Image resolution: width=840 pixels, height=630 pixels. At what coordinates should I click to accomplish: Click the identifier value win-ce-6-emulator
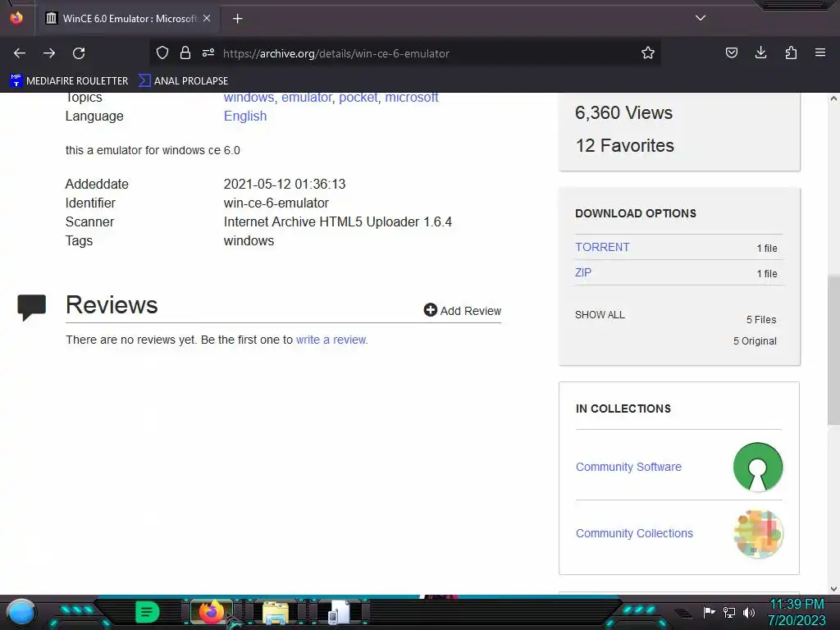click(x=276, y=203)
